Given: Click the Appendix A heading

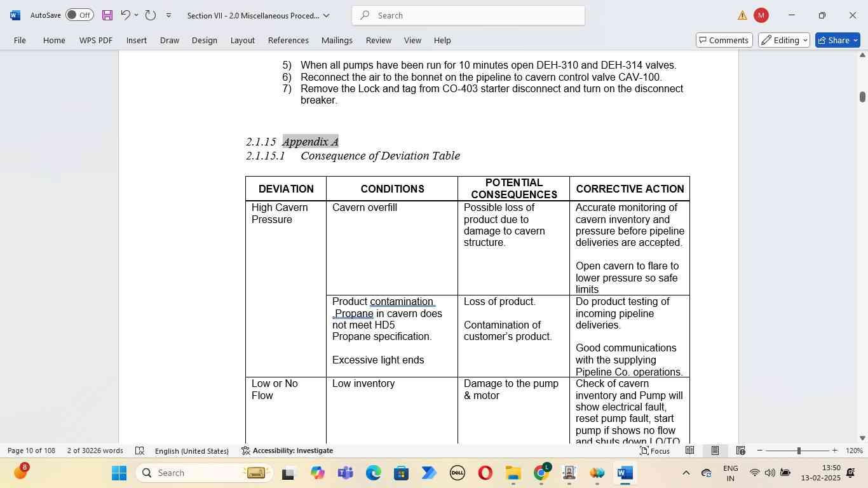Looking at the screenshot, I should coord(311,141).
